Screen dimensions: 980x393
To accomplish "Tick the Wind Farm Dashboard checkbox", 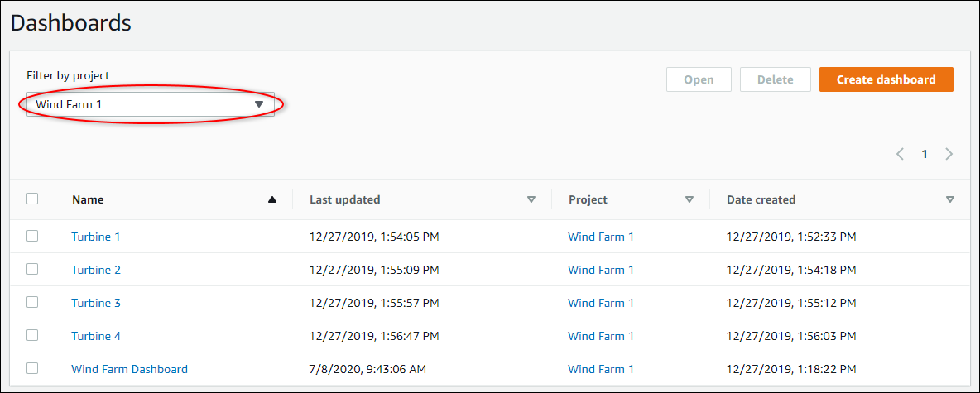I will pos(32,368).
